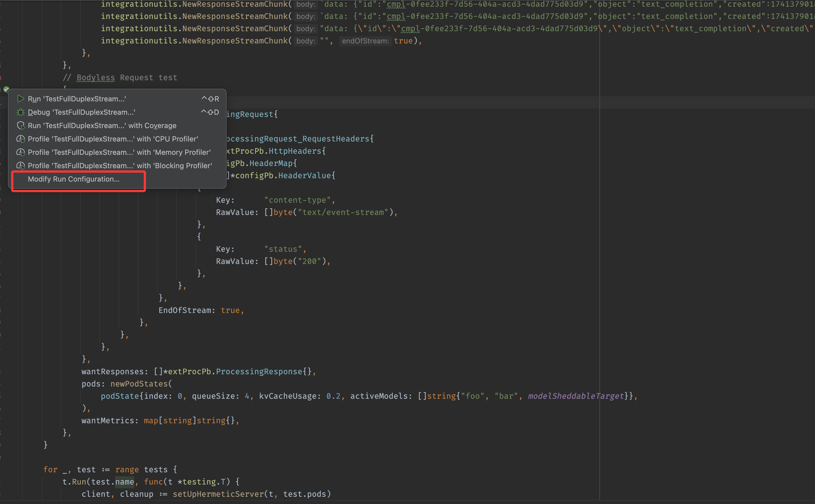Click 'HeaderMap' type name
This screenshot has width=815, height=504.
pos(271,163)
